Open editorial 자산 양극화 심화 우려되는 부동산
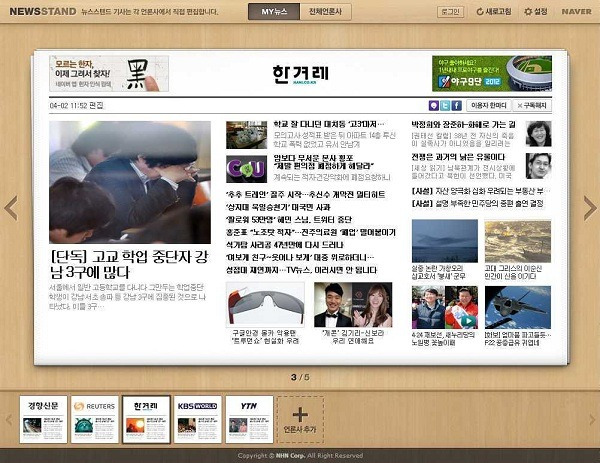600x463 pixels. tap(481, 191)
